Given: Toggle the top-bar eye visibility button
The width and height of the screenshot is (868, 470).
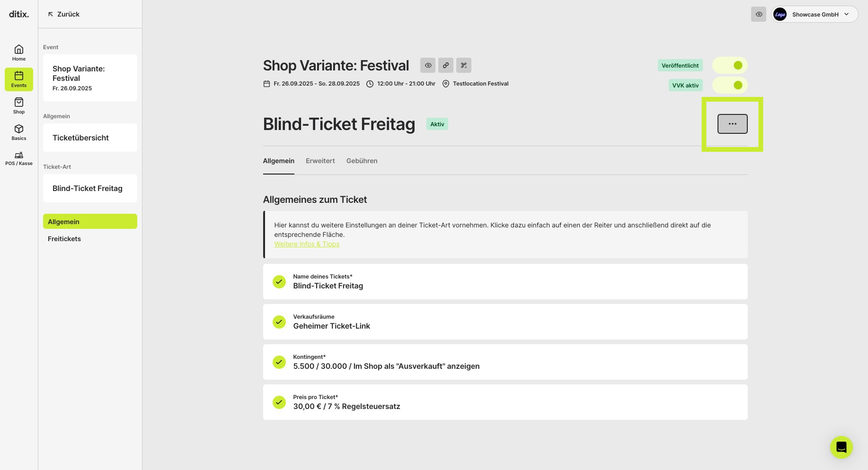Looking at the screenshot, I should click(x=759, y=14).
